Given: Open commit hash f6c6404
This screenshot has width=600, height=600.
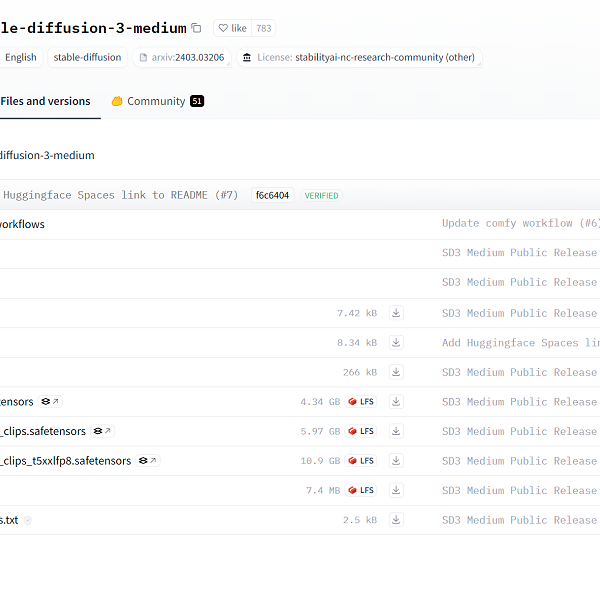Looking at the screenshot, I should click(x=272, y=196).
